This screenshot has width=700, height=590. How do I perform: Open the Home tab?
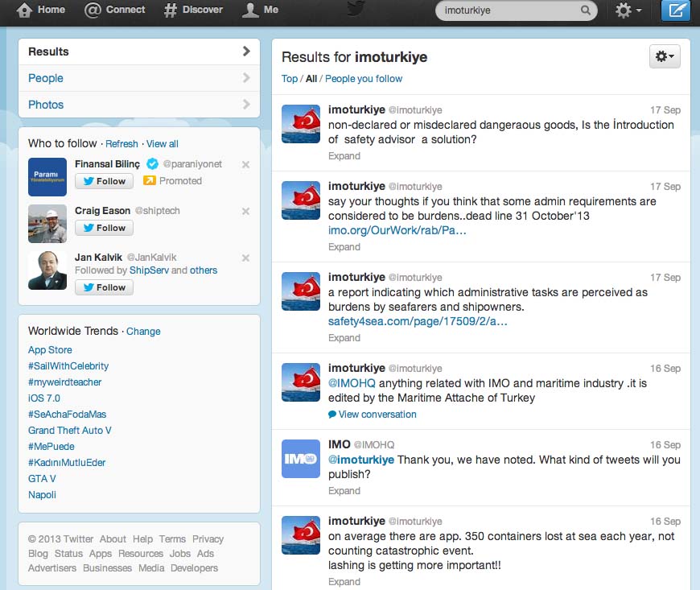41,10
